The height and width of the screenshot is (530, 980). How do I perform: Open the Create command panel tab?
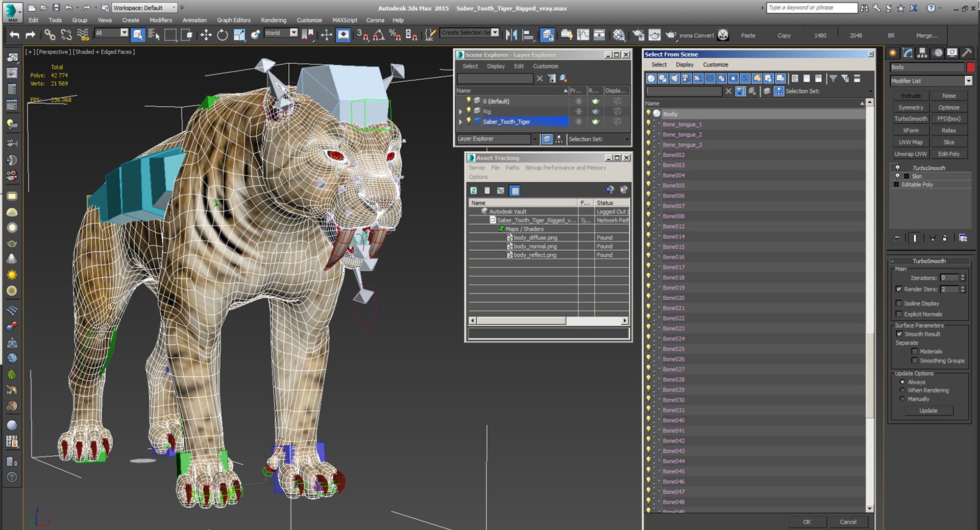pyautogui.click(x=893, y=53)
